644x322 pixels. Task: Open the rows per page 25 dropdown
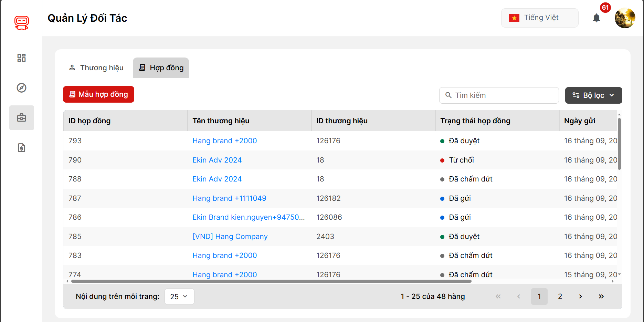[179, 297]
